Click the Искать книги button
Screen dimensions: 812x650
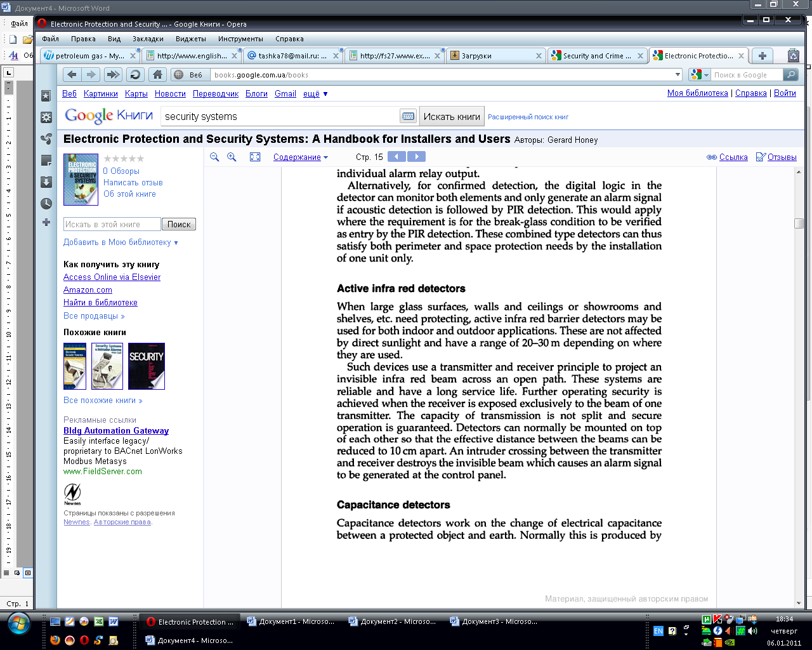point(452,116)
